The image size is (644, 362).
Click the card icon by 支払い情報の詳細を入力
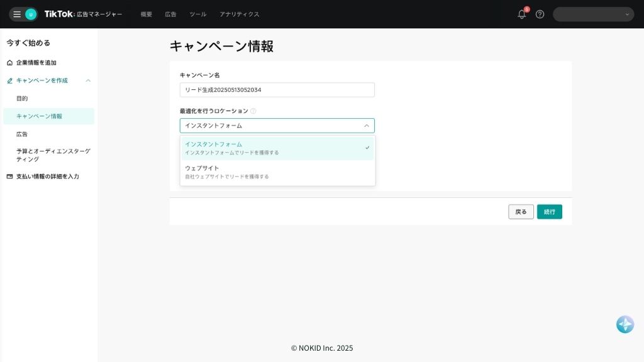pos(10,177)
